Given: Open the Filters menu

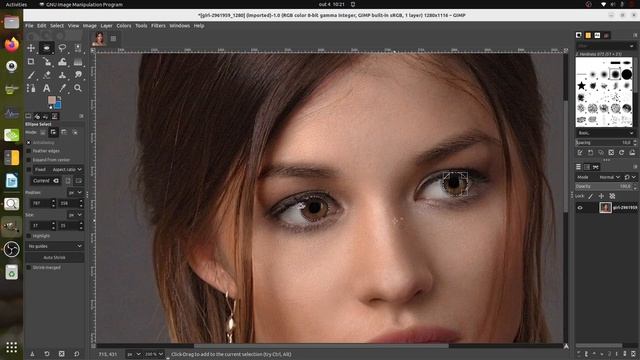Looking at the screenshot, I should coord(158,26).
